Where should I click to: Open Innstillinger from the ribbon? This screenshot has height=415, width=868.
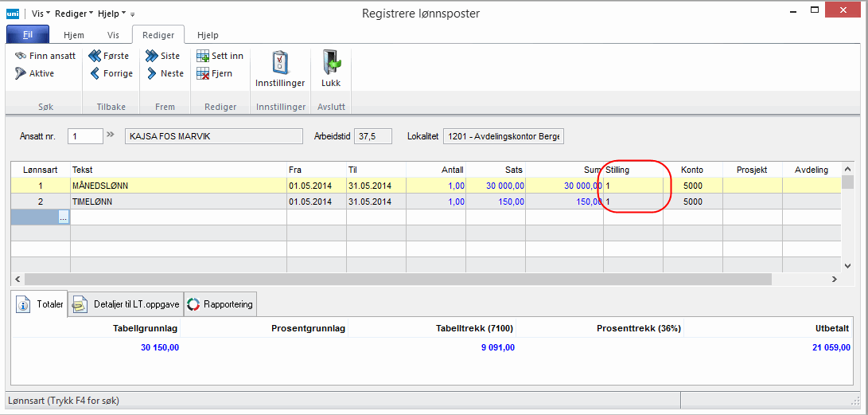(x=279, y=69)
